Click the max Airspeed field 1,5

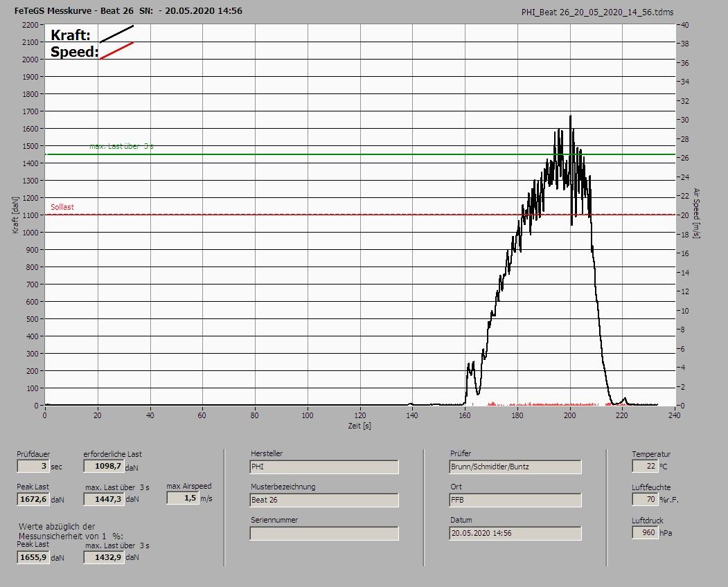click(183, 498)
